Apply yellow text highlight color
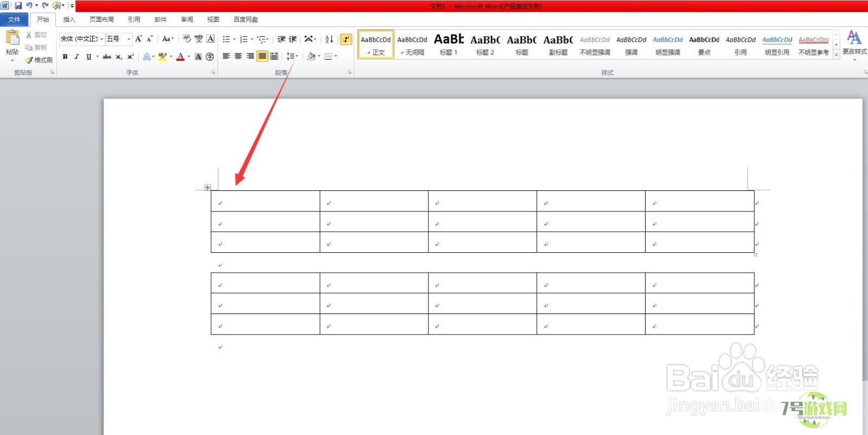868x435 pixels. point(162,56)
